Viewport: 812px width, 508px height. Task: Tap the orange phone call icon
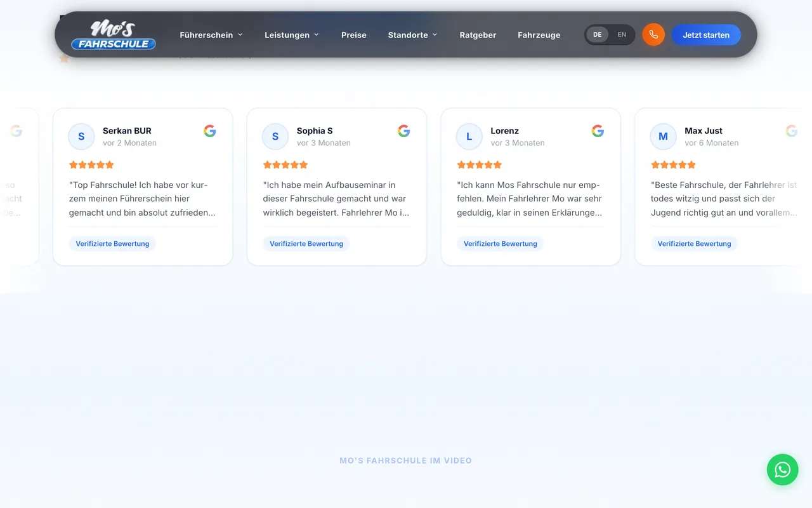(653, 35)
